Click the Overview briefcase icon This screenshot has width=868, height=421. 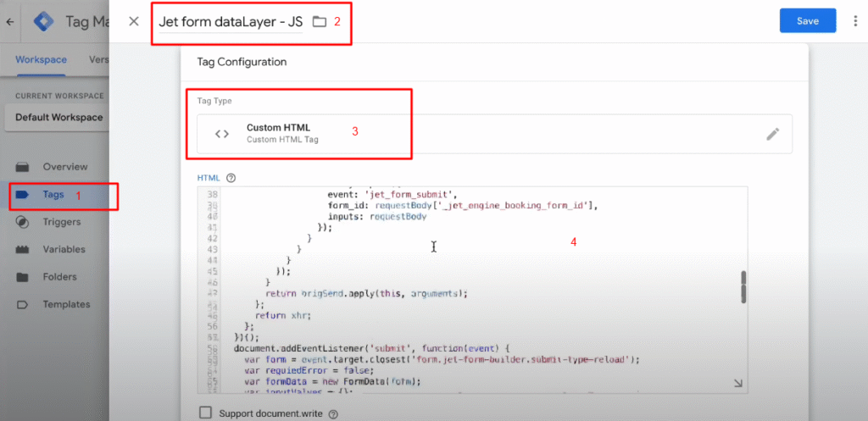click(x=22, y=167)
